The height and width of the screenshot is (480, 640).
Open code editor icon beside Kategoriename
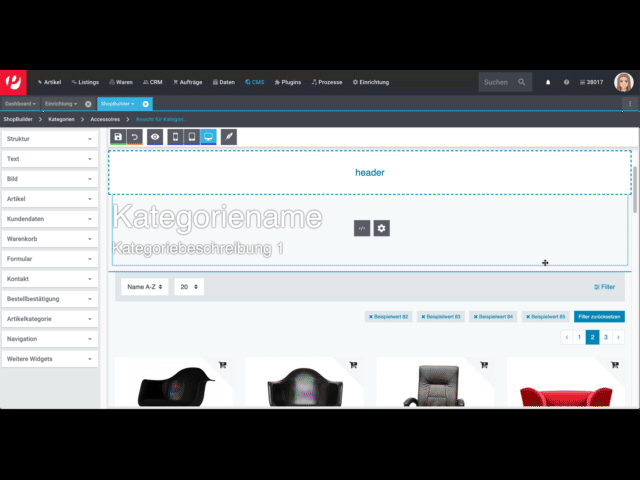(x=362, y=228)
